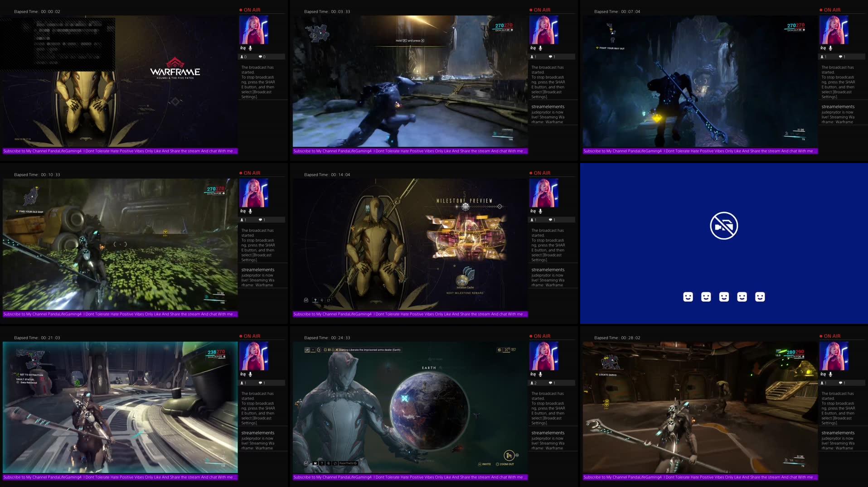Click the MILESTONE PREVIEW heading
This screenshot has width=868, height=487.
464,201
